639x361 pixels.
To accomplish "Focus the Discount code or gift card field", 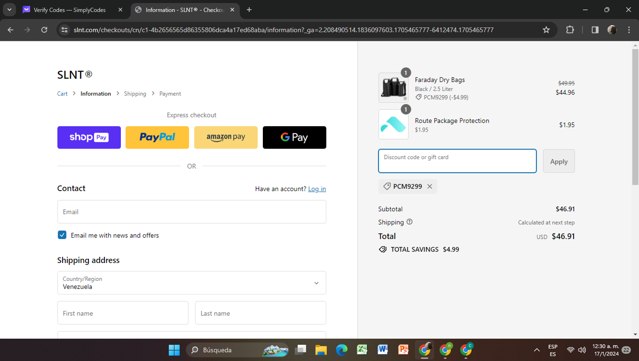I will (x=457, y=161).
